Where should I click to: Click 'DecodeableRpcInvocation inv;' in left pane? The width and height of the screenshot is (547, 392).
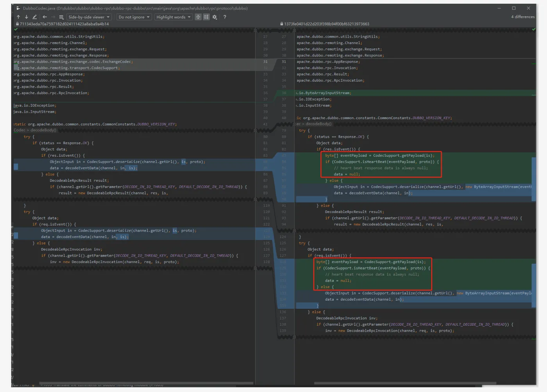(x=72, y=249)
